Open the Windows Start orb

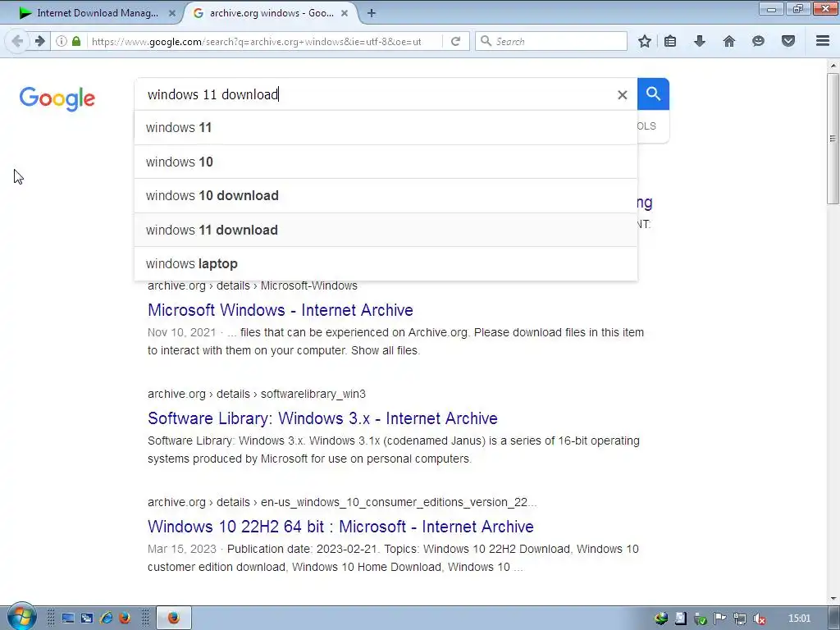(x=21, y=617)
